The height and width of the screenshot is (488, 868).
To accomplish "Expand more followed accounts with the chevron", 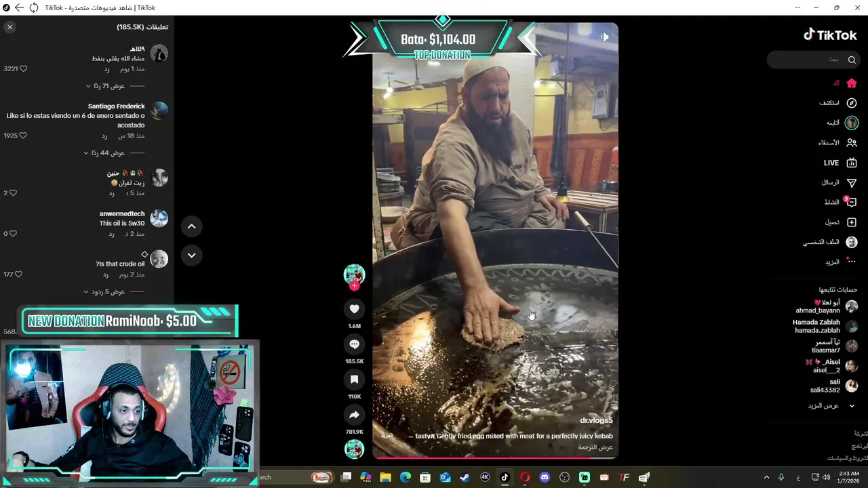I will pyautogui.click(x=852, y=406).
